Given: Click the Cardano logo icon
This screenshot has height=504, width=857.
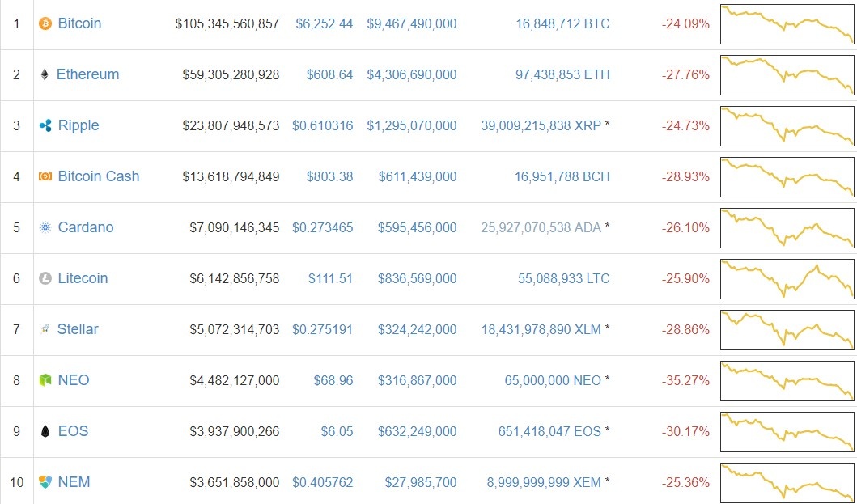Looking at the screenshot, I should point(45,227).
